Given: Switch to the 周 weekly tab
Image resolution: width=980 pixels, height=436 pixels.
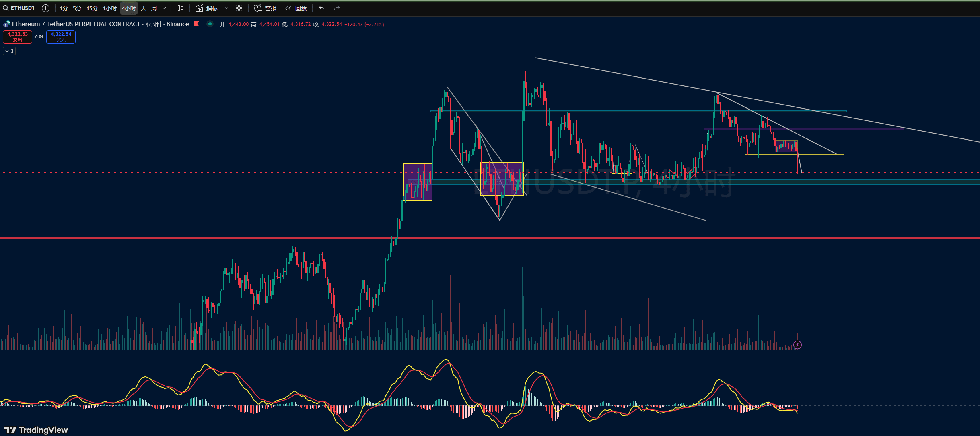Looking at the screenshot, I should click(154, 8).
